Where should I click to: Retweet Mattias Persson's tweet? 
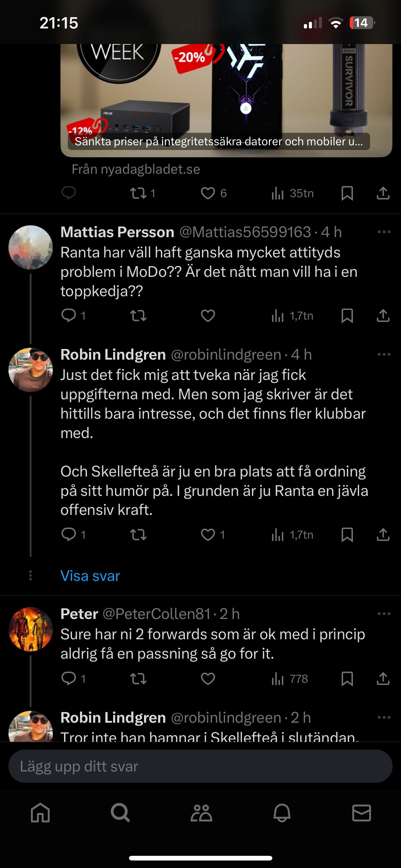[x=138, y=316]
